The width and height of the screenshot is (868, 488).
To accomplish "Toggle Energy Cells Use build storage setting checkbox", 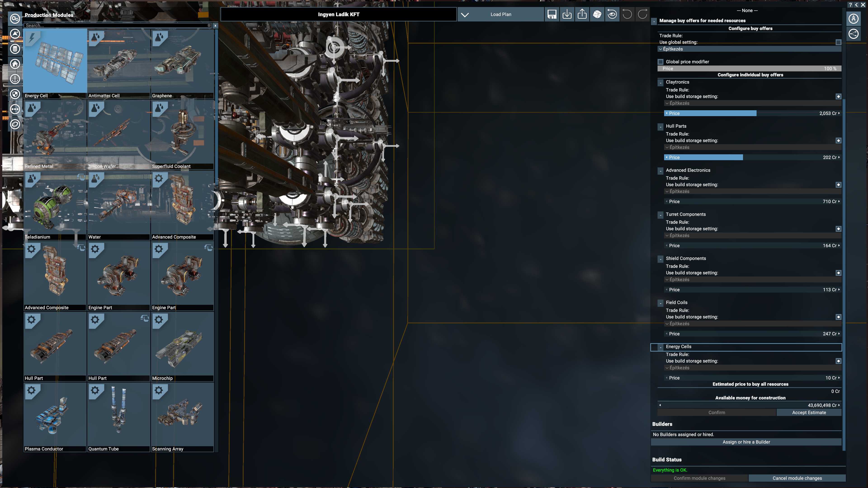I will tap(838, 361).
